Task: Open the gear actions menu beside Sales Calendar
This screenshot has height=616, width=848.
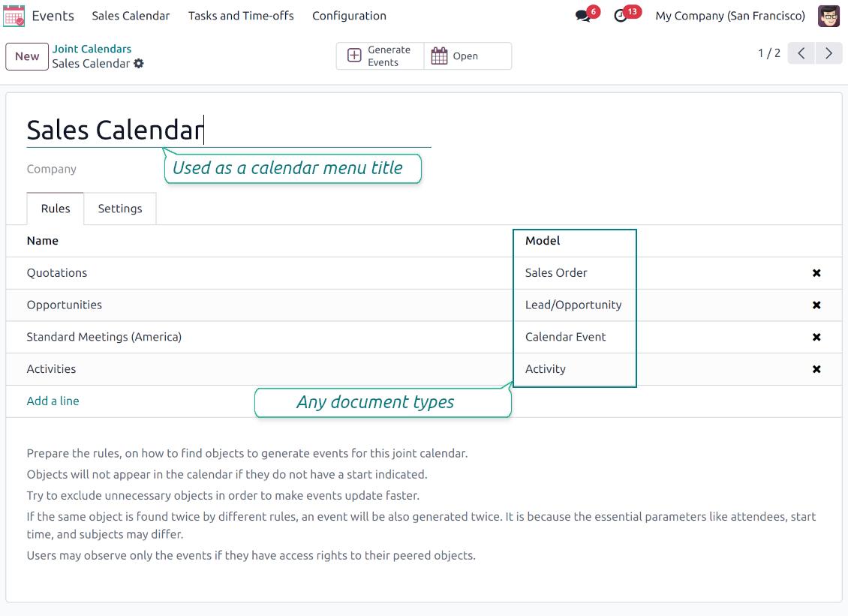Action: 139,64
